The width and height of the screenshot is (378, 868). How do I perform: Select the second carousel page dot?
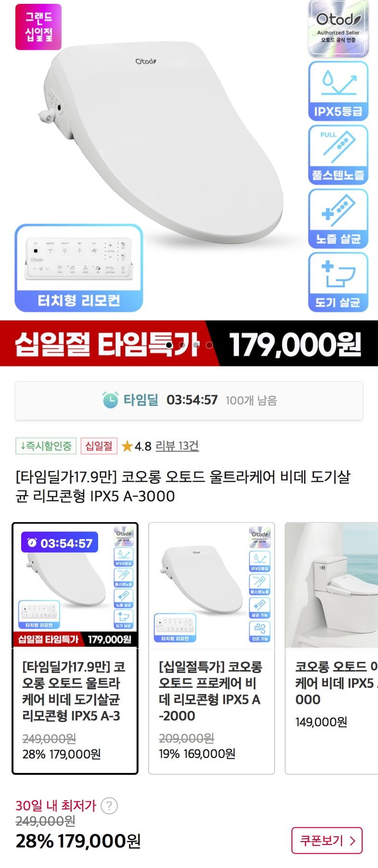(182, 345)
